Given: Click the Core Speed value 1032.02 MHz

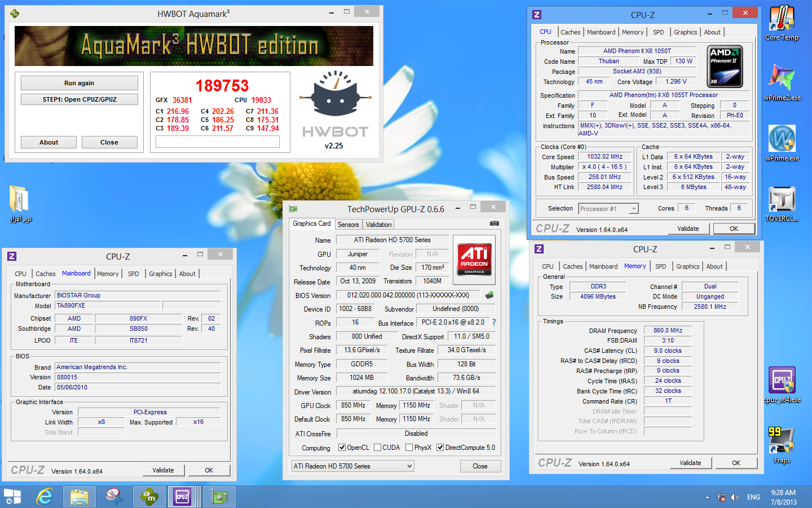Looking at the screenshot, I should pos(604,157).
